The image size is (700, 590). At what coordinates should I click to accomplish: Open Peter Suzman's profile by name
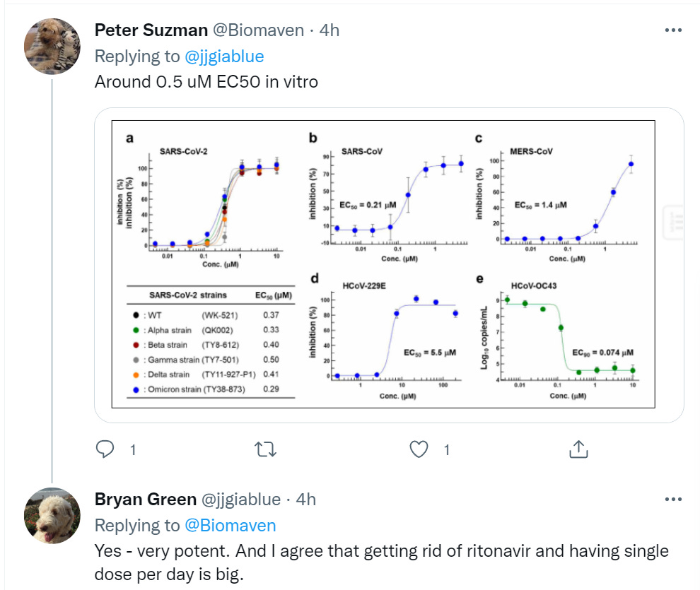pos(151,30)
